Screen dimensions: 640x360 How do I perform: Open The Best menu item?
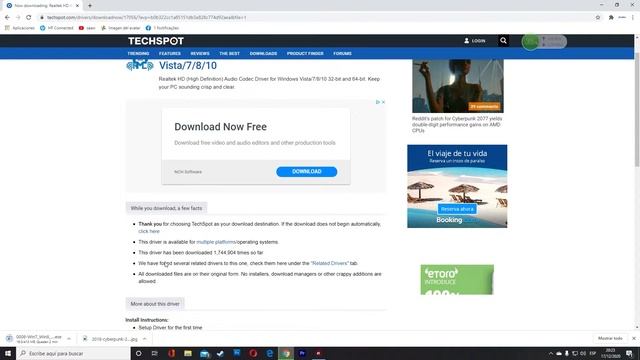point(229,53)
